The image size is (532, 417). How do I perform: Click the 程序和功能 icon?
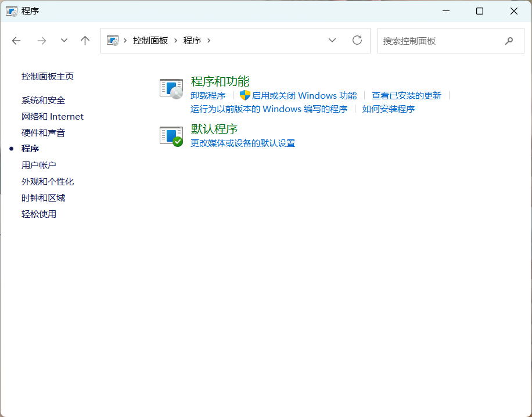point(171,89)
